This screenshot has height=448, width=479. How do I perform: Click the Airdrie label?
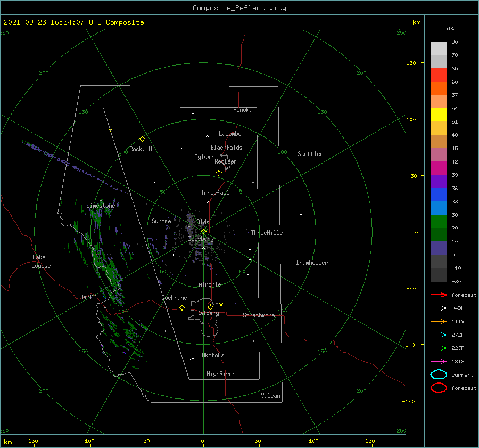pyautogui.click(x=210, y=284)
